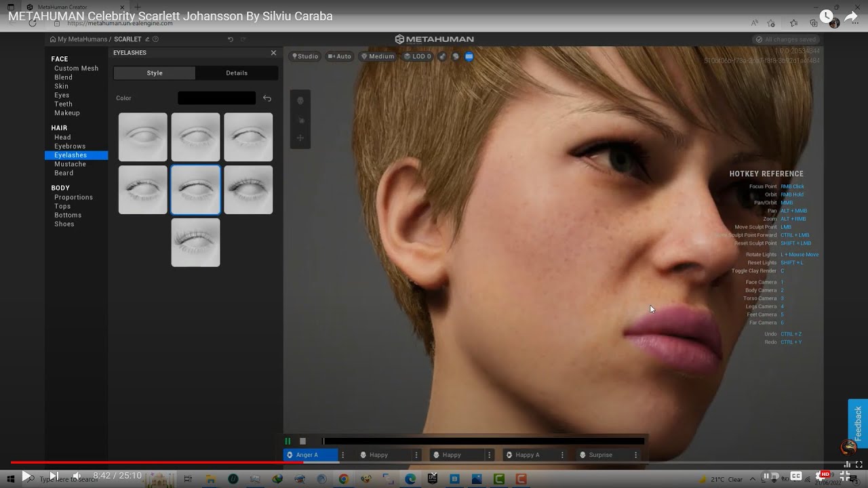Open options menu for second Happy pose
Screen dimensions: 868x488
pos(490,455)
